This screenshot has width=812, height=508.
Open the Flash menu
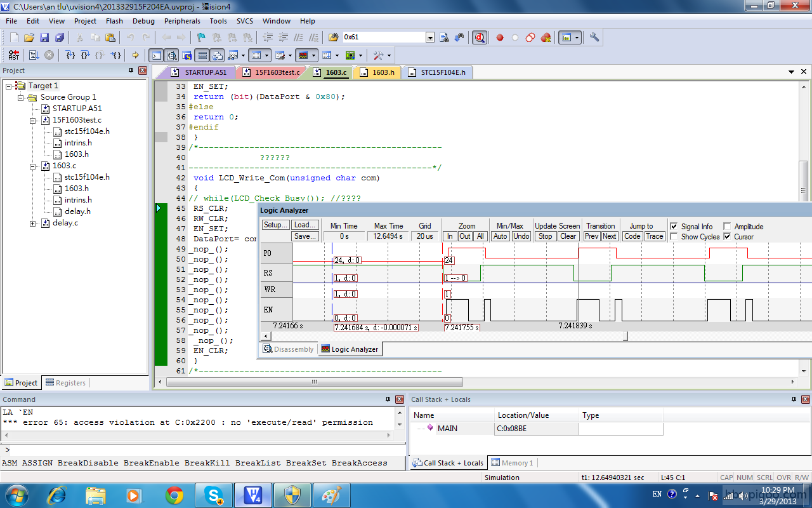[x=114, y=21]
